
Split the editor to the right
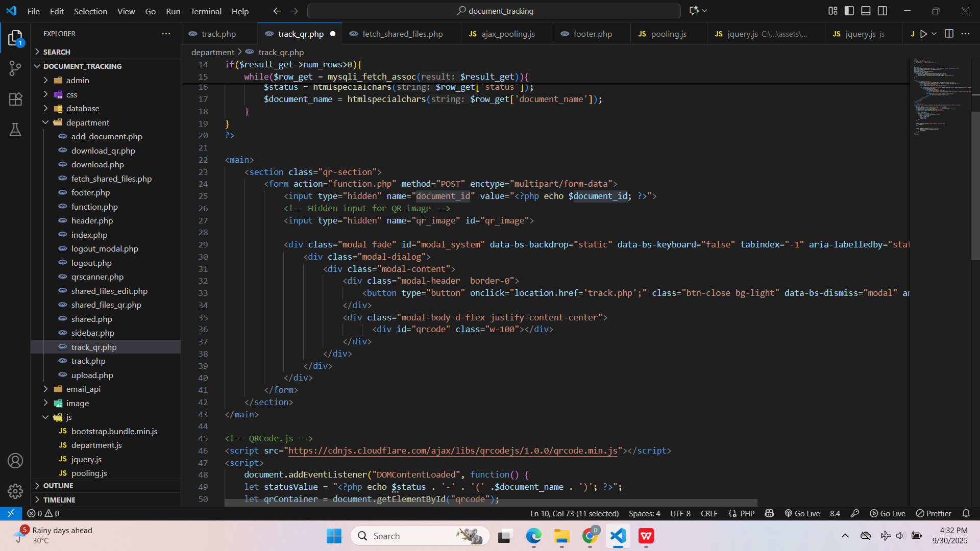tap(949, 34)
